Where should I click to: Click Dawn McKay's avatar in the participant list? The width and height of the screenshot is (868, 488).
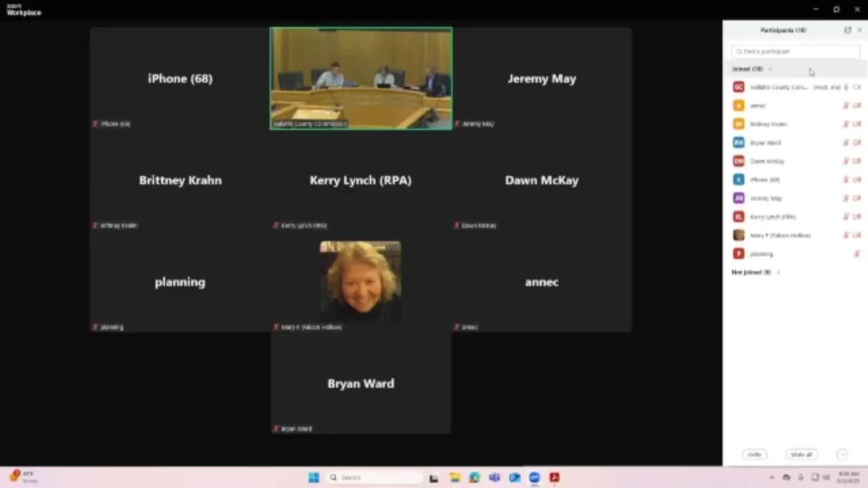click(738, 161)
